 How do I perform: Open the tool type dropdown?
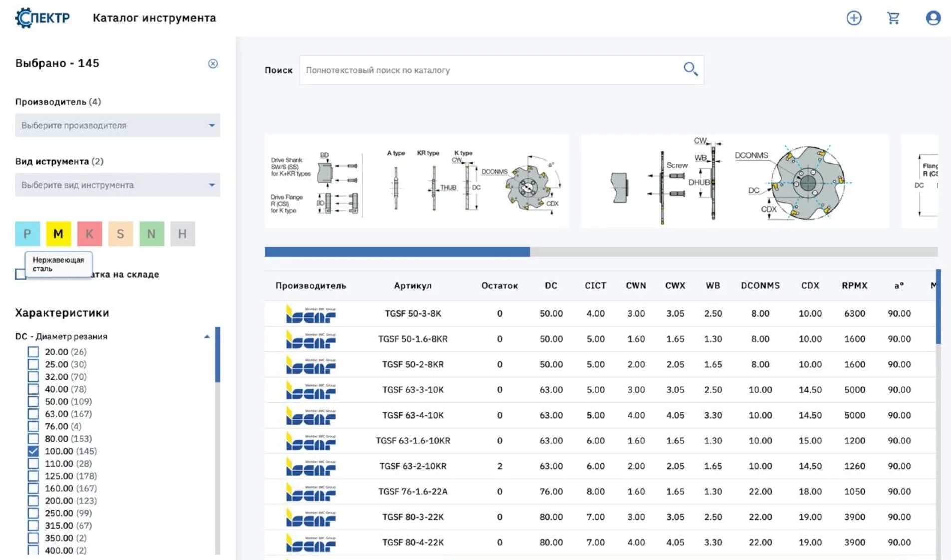[117, 185]
